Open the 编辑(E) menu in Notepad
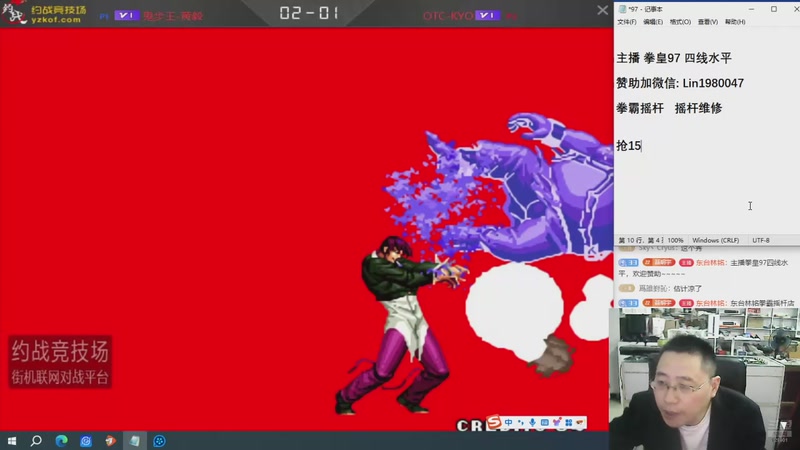800x450 pixels. tap(653, 22)
